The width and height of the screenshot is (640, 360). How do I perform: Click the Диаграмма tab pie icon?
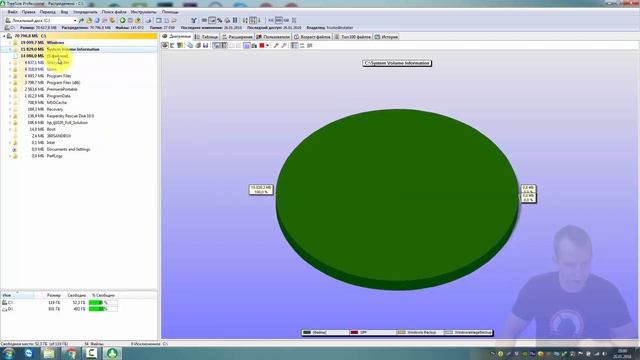click(x=165, y=36)
